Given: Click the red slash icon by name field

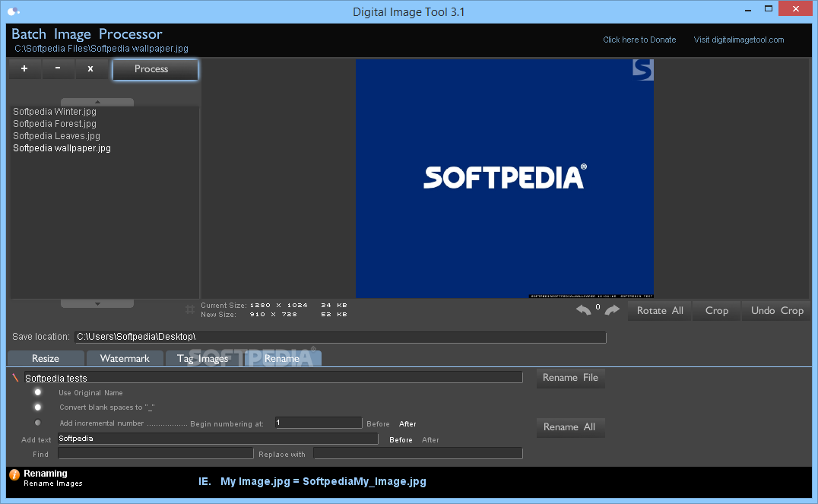Looking at the screenshot, I should pos(16,378).
